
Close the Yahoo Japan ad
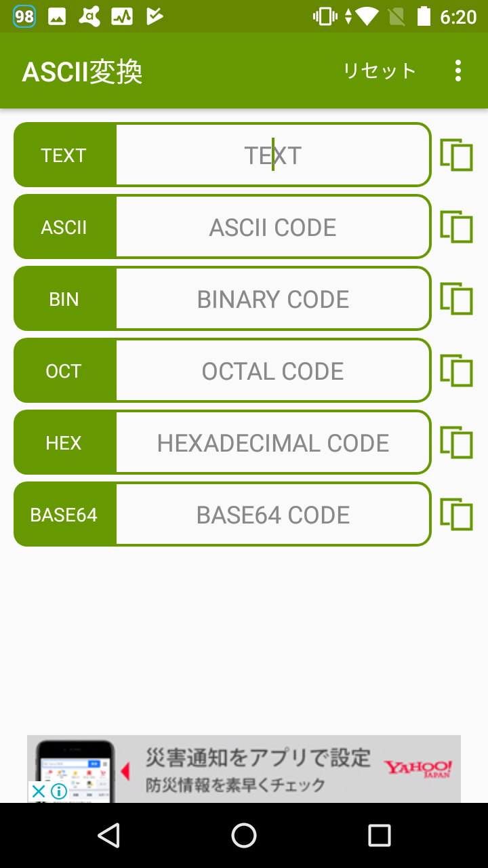[x=39, y=791]
